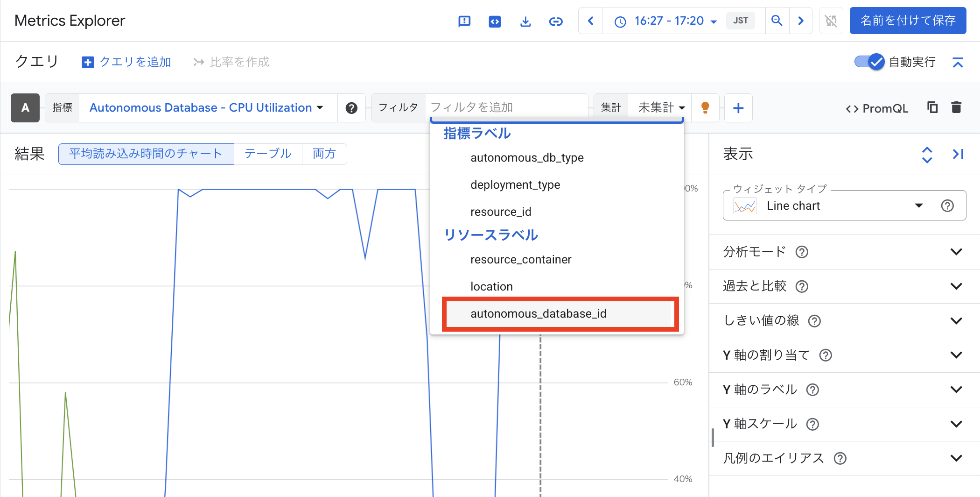The image size is (980, 497).
Task: Delete query A with the trash icon
Action: 956,107
